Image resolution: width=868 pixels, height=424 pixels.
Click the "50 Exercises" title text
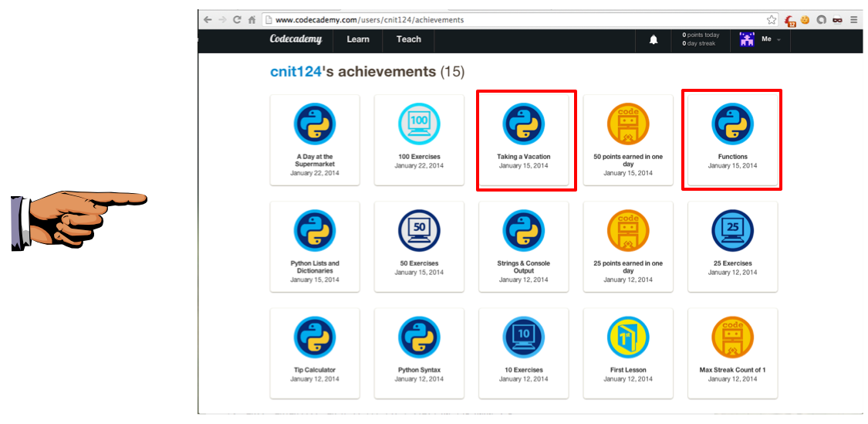[419, 263]
